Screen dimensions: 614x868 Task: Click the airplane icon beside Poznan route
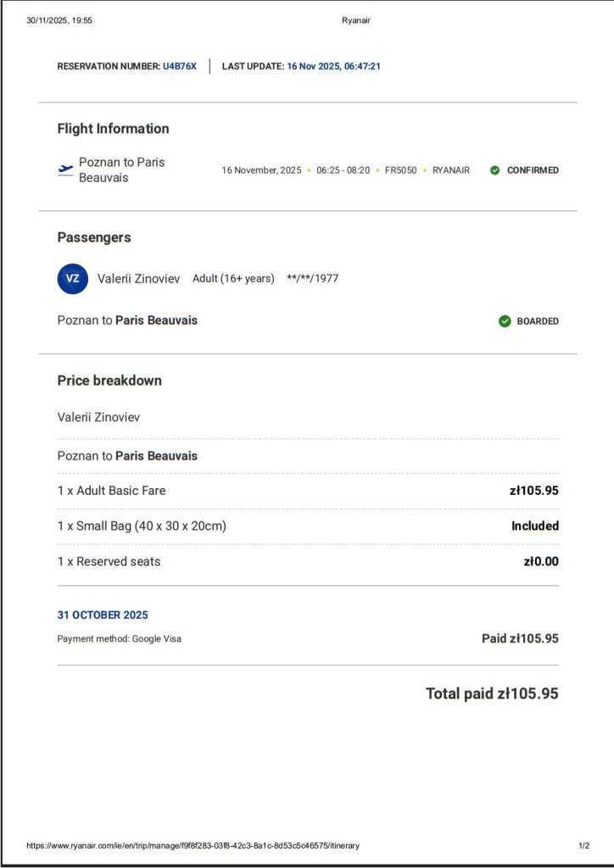[x=65, y=170]
